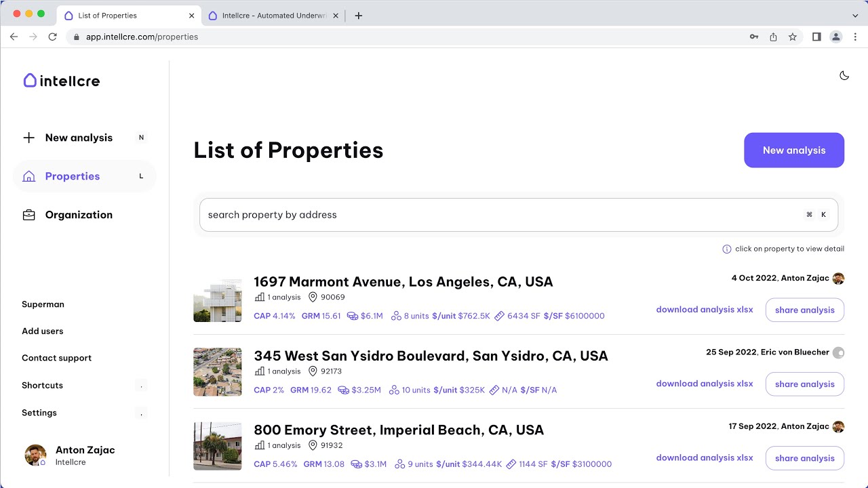Click Eric von Bluecher avatar next to 25 Sep 2022
The width and height of the screenshot is (868, 488).
[x=838, y=352]
